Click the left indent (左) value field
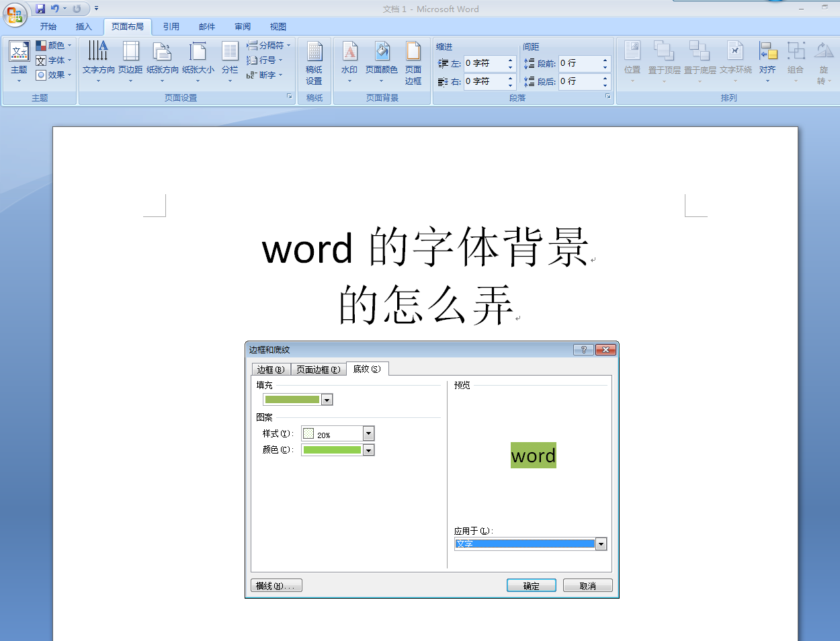This screenshot has width=840, height=641. tap(485, 63)
